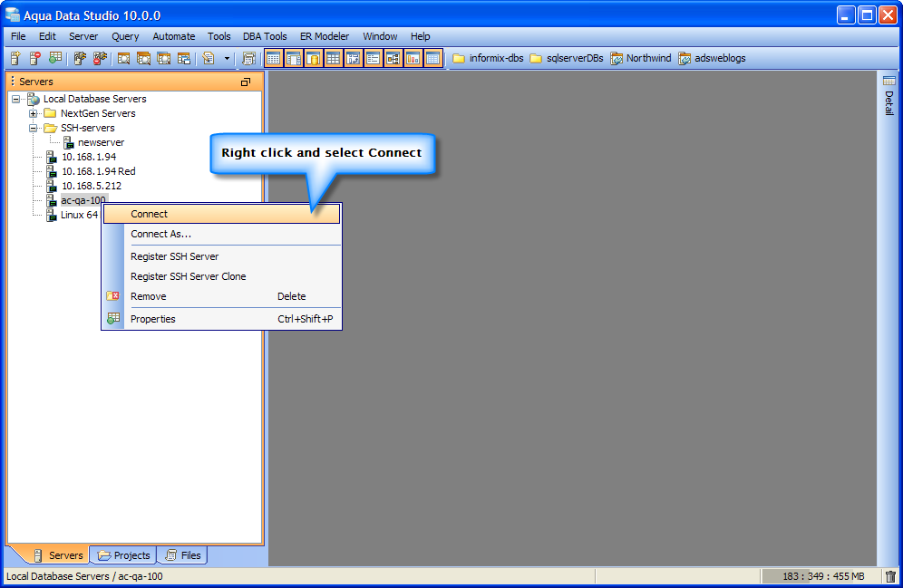Screen dimensions: 903x588
Task: Toggle the highlighted grid with arrows icon
Action: [x=353, y=58]
